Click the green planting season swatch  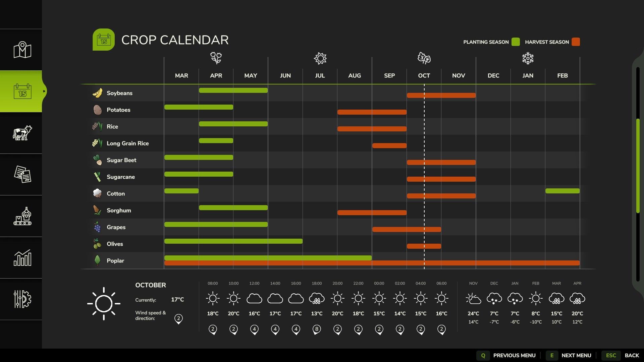coord(516,42)
